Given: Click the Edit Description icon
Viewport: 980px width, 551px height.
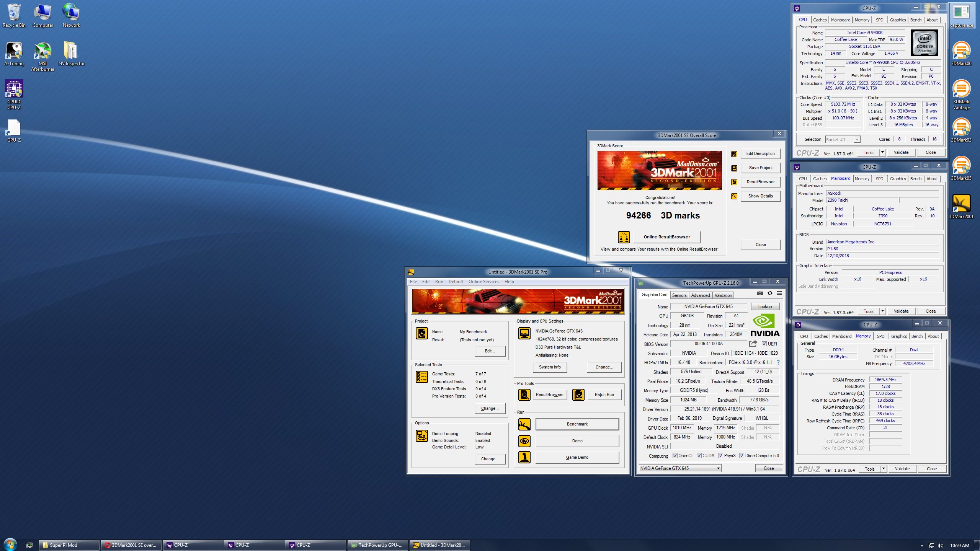Looking at the screenshot, I should tap(734, 154).
